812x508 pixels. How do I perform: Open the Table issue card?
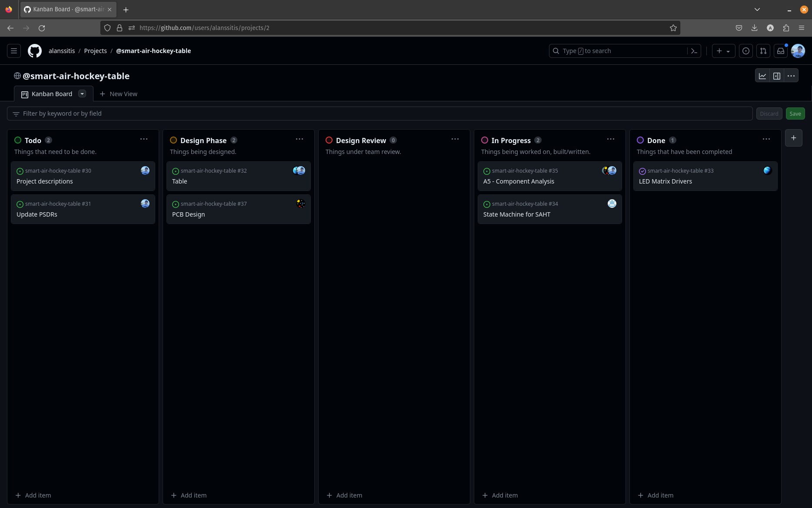[x=239, y=176]
